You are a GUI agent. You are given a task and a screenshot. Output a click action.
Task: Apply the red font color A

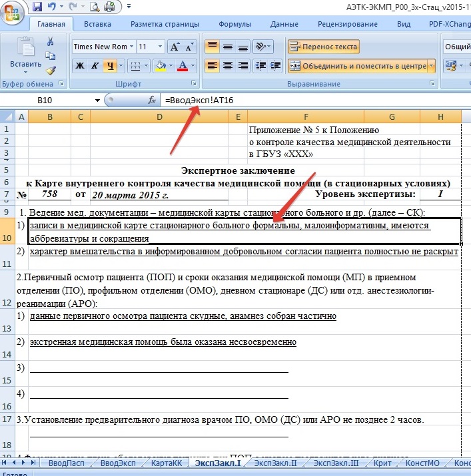(183, 65)
